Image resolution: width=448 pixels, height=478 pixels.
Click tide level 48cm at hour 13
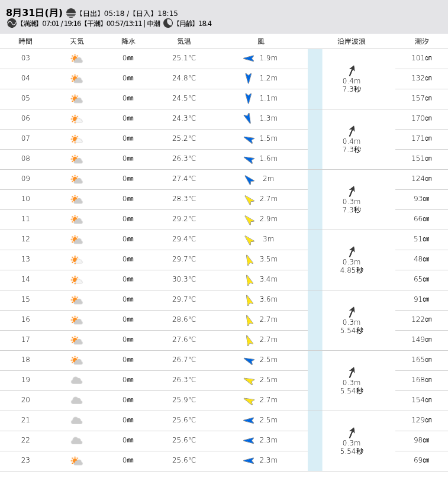click(x=421, y=259)
